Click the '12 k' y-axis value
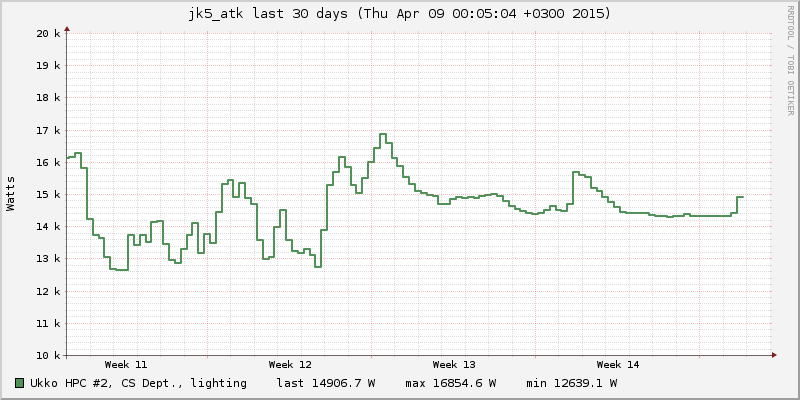 tap(48, 291)
